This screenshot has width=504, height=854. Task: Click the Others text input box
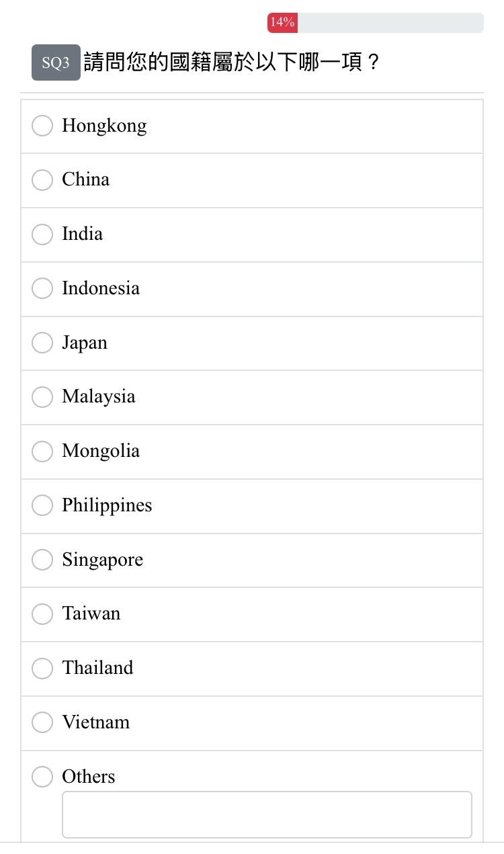coord(267,814)
